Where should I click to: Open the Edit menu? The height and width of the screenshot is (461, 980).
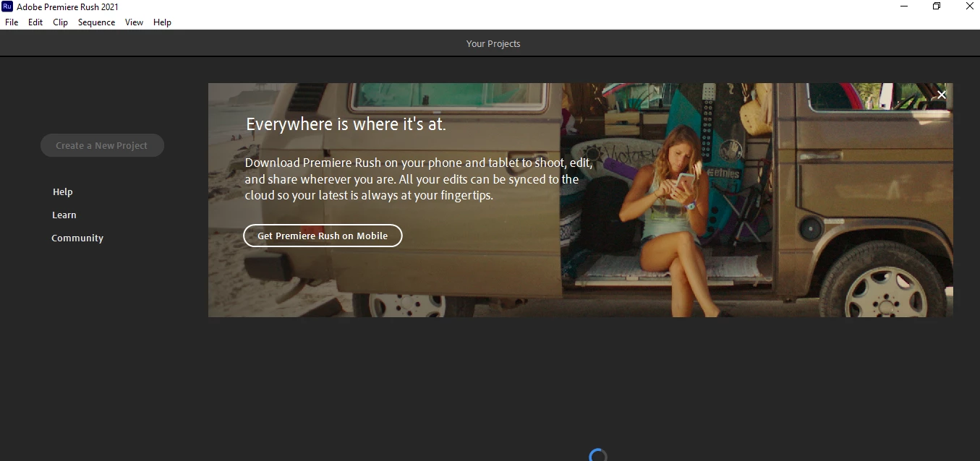[x=35, y=22]
